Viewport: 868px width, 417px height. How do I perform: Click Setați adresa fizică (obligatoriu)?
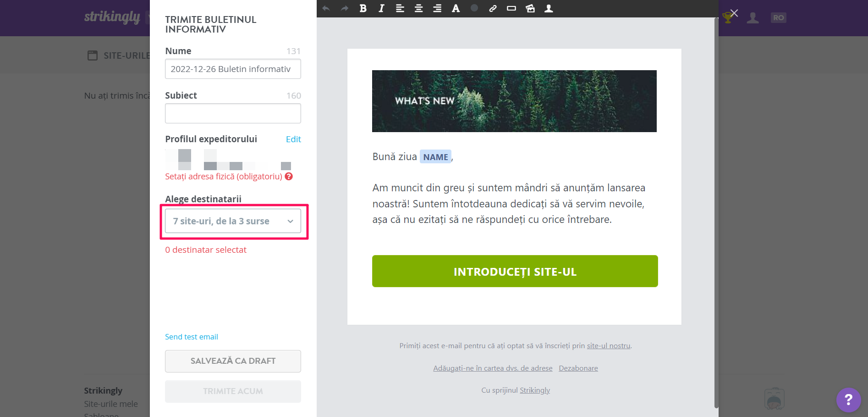point(224,177)
